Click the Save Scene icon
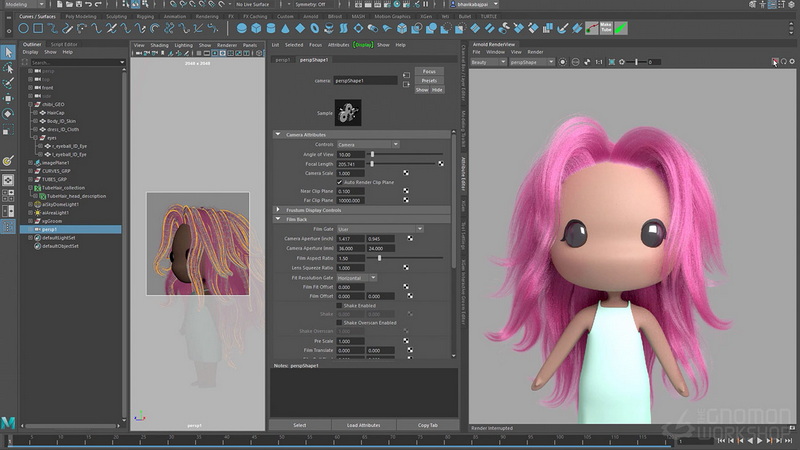Image resolution: width=800 pixels, height=450 pixels. [79, 4]
